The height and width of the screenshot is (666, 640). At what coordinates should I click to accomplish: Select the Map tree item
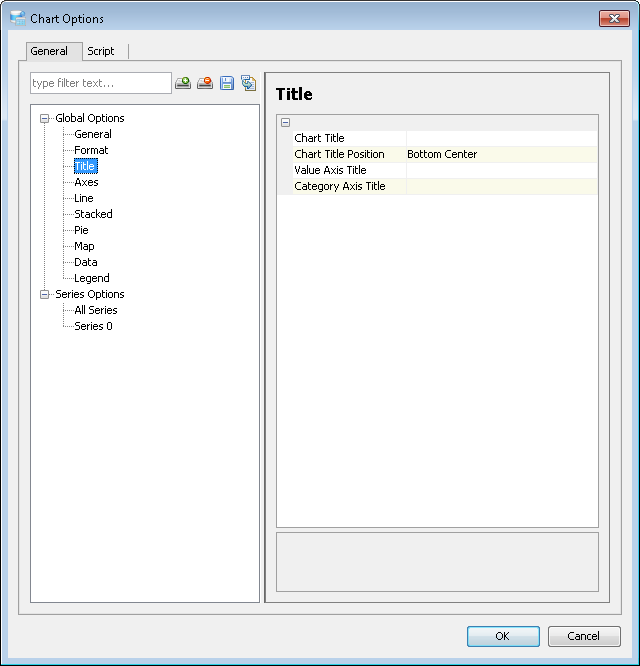tap(84, 246)
